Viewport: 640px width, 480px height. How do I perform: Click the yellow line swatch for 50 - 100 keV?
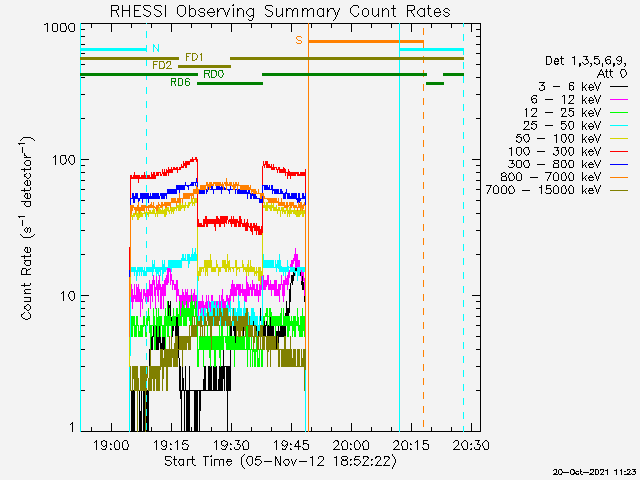[619, 139]
